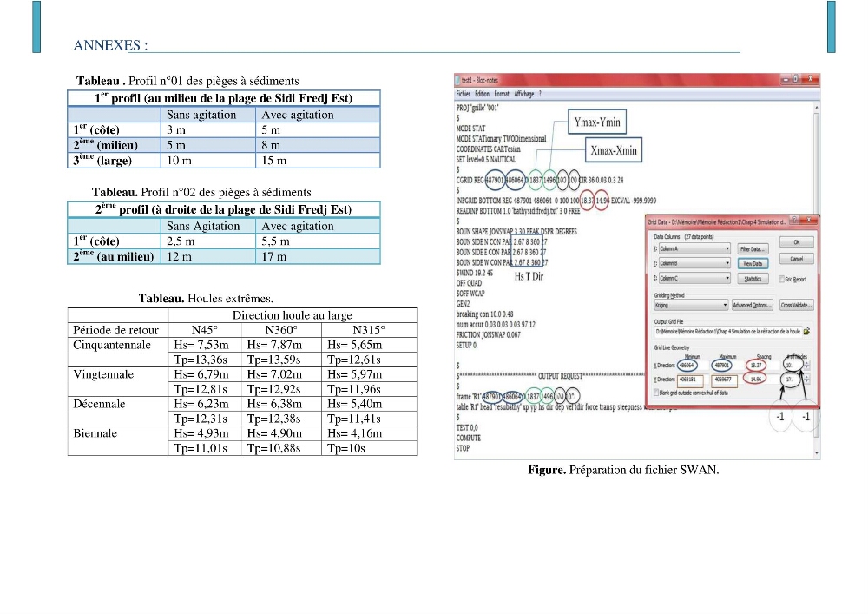This screenshot has height=614, width=868.
Task: Minimize the test1 Bloc-notes window
Action: (x=785, y=79)
